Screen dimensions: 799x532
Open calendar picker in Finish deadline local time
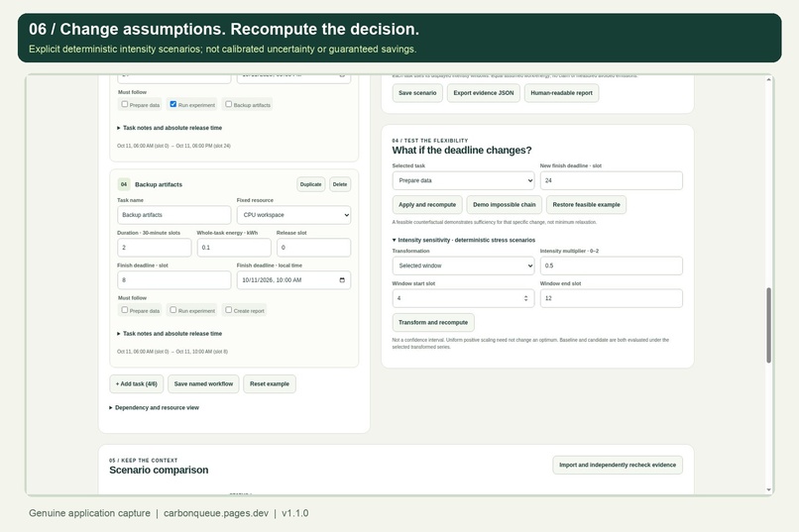click(342, 280)
